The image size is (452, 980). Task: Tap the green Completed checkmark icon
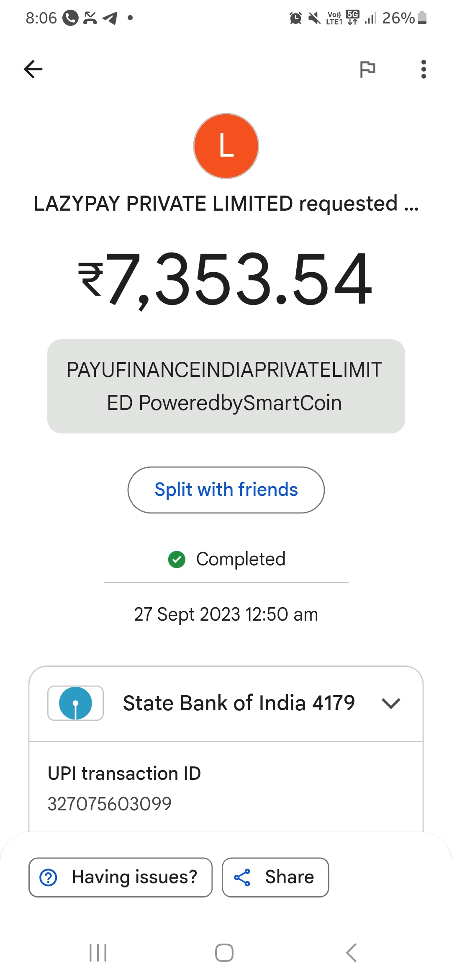tap(177, 560)
